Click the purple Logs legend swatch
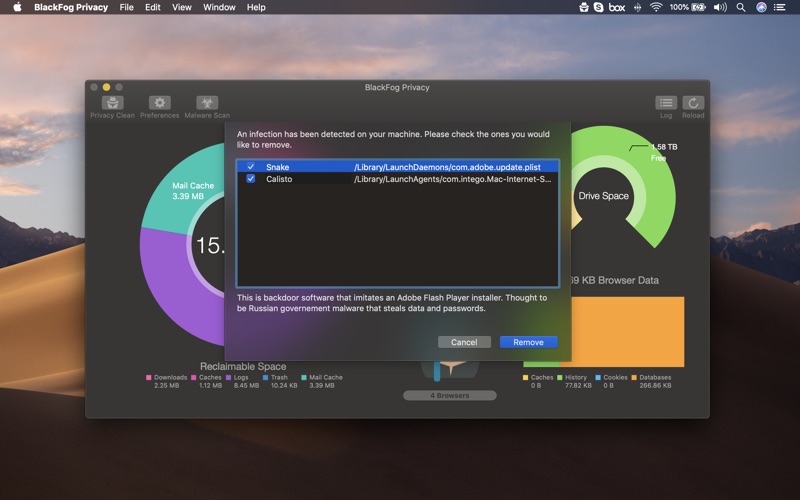Viewport: 800px width, 500px height. [229, 378]
